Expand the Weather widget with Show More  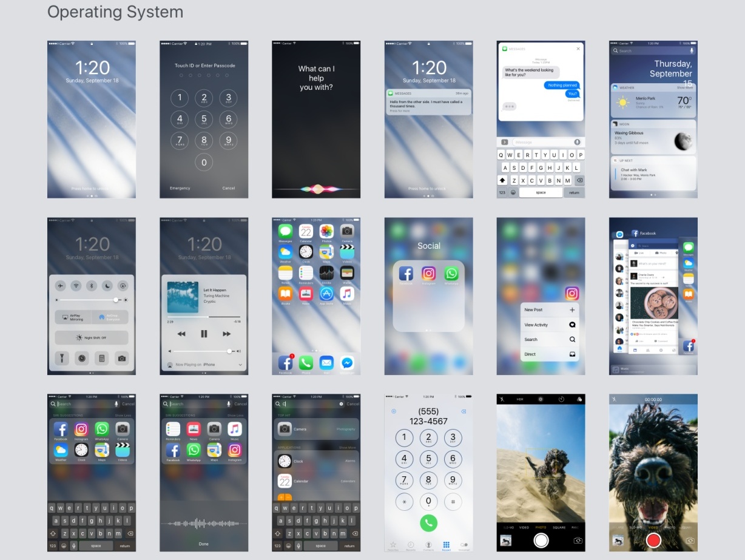[685, 87]
